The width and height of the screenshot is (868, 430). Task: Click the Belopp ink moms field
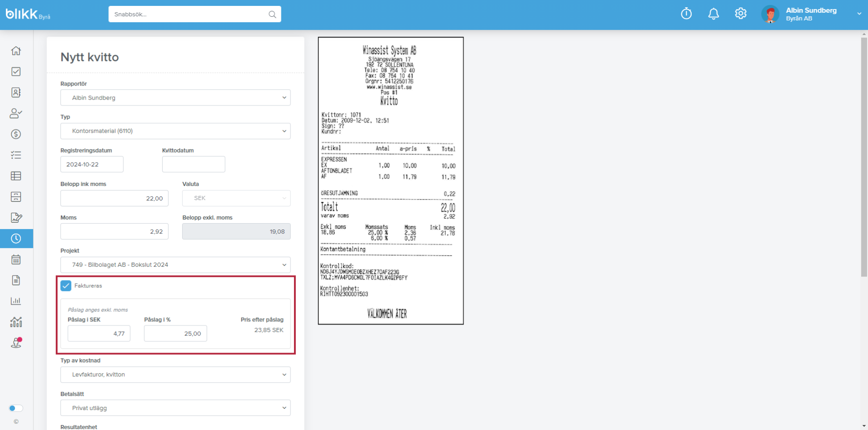click(x=115, y=198)
